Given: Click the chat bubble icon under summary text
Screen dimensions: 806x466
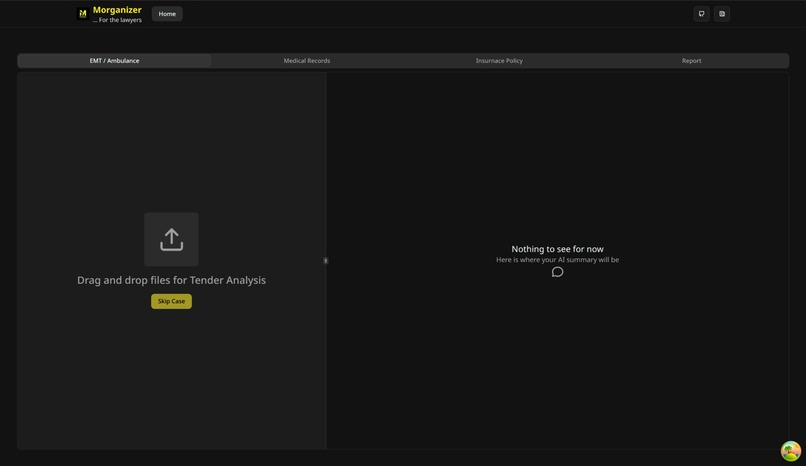Looking at the screenshot, I should point(557,272).
